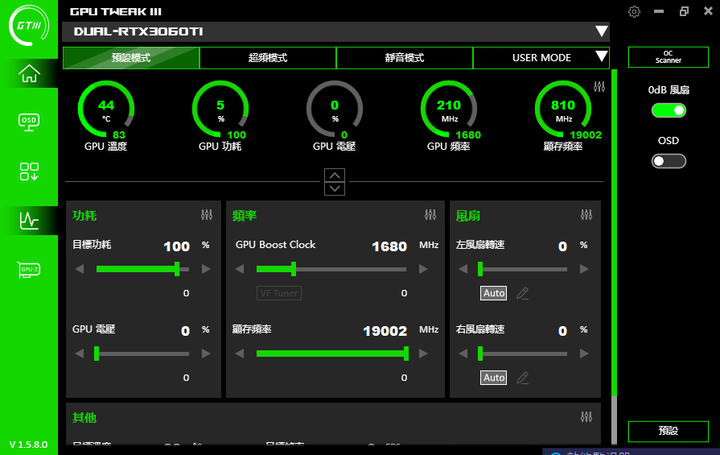Screen dimensions: 720x455
Task: Click the GPU 溫度 gauge
Action: coord(106,109)
